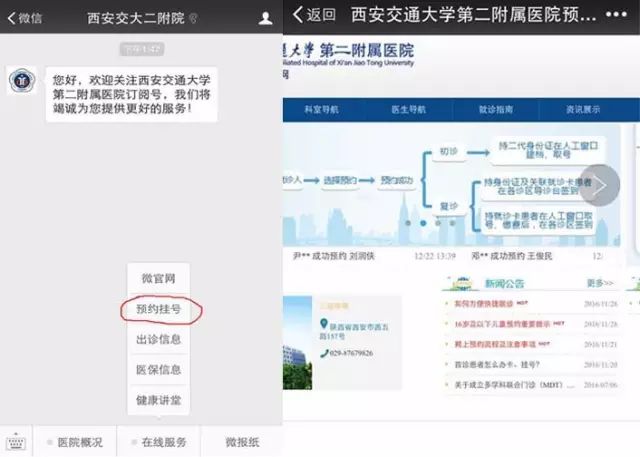Open the three-dots more options menu
This screenshot has height=457, width=640.
tap(616, 15)
